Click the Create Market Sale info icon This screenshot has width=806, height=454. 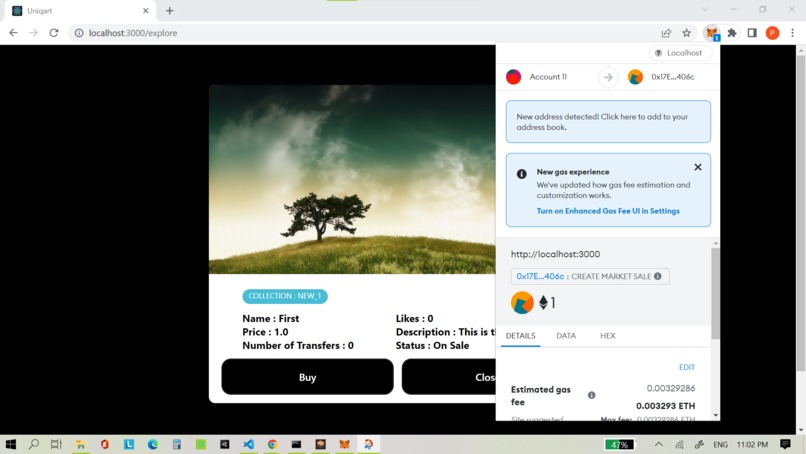pos(657,276)
